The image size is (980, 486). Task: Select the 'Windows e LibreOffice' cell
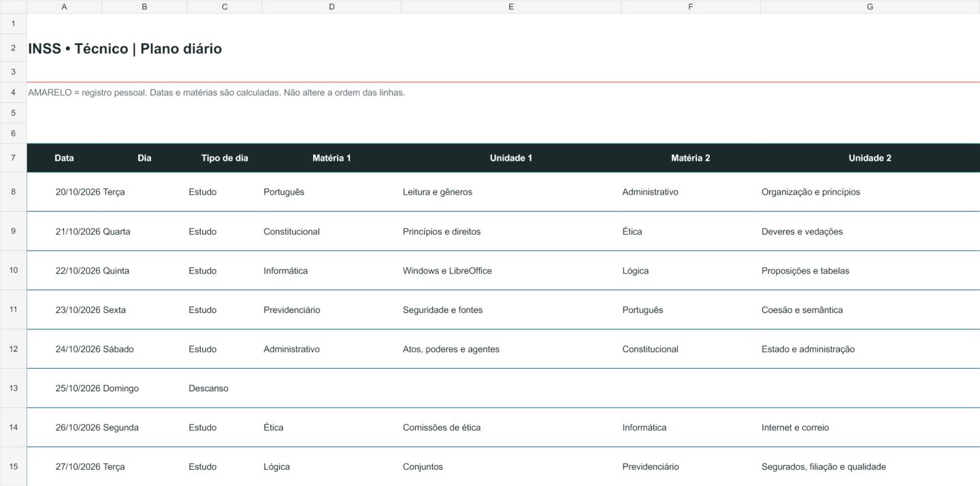pos(511,271)
